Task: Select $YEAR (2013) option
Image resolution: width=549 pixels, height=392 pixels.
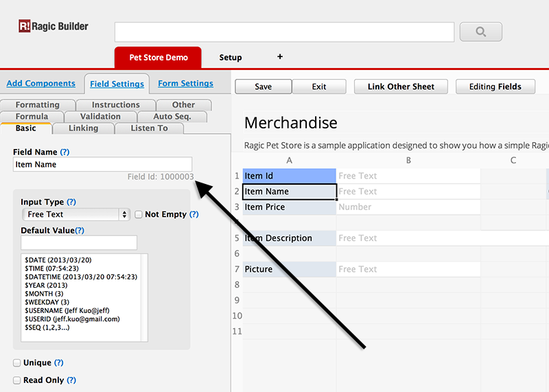Action: click(46, 285)
